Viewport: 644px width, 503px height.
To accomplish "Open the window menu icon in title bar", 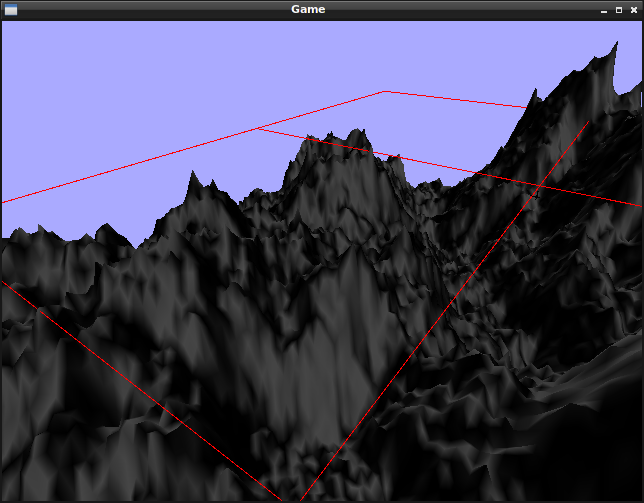I will pos(11,9).
